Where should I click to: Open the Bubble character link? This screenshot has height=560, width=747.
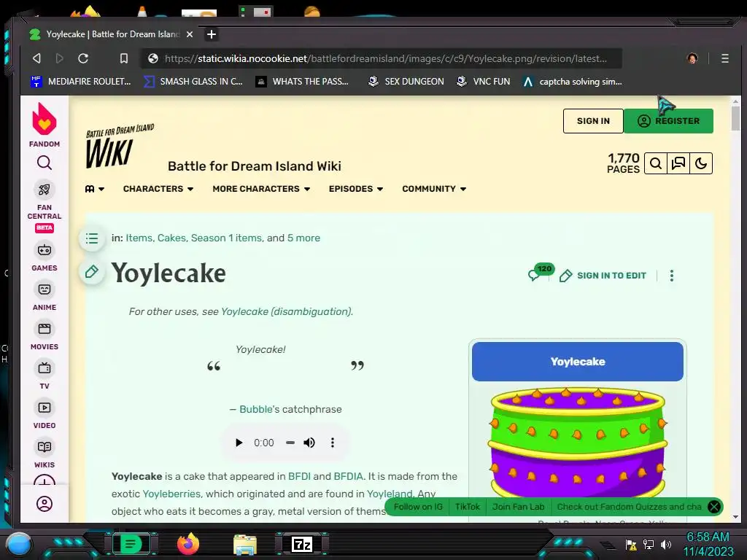click(x=256, y=409)
